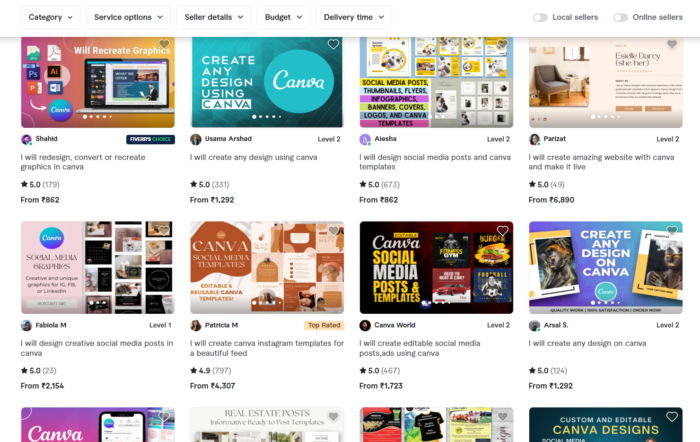The width and height of the screenshot is (700, 442).
Task: Expand the Service options dropdown
Action: pyautogui.click(x=128, y=17)
